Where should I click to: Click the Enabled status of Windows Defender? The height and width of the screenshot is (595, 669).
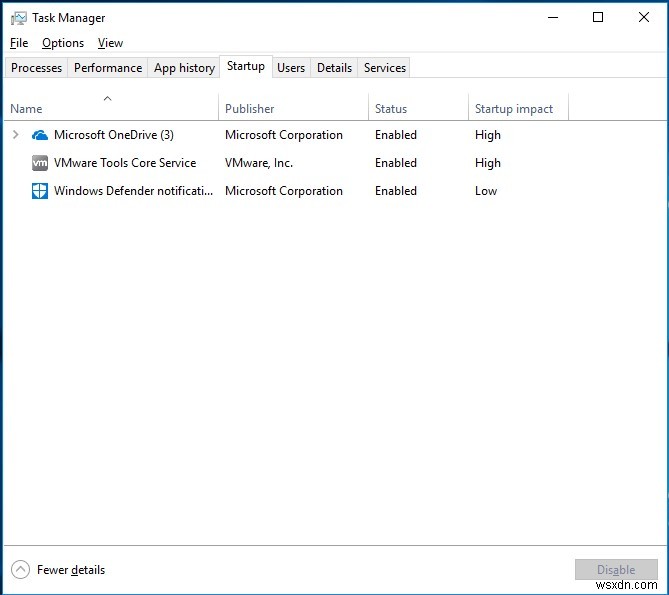[x=396, y=191]
